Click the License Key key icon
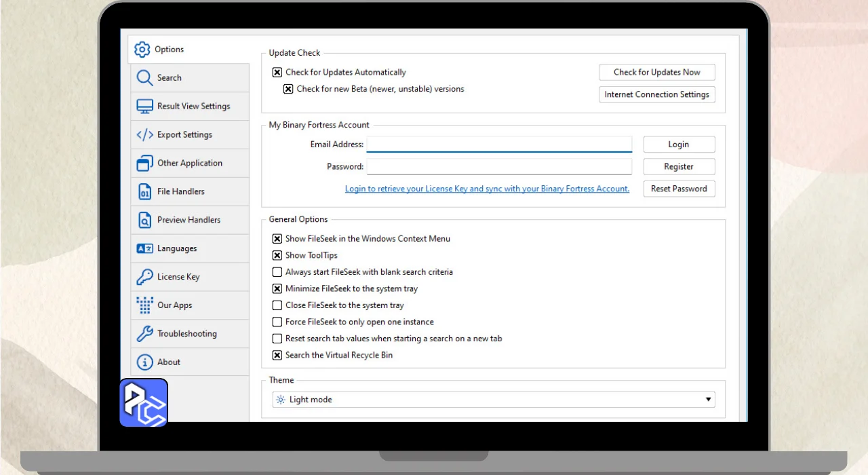 tap(144, 277)
